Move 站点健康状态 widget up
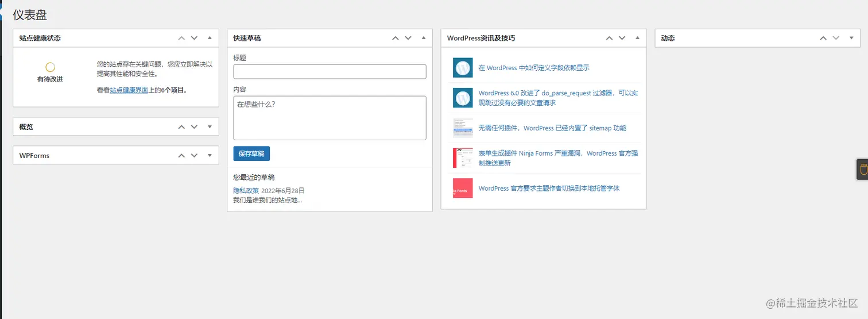This screenshot has width=868, height=319. point(181,38)
